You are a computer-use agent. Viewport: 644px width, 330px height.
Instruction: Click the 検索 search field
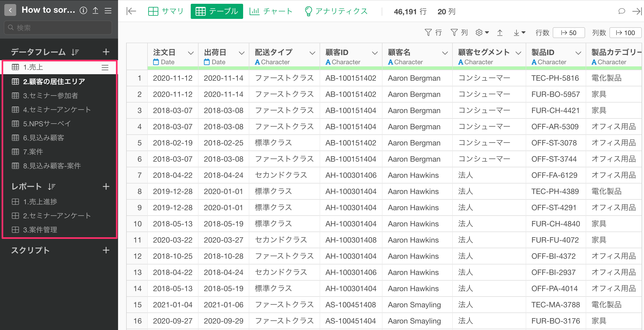[58, 28]
